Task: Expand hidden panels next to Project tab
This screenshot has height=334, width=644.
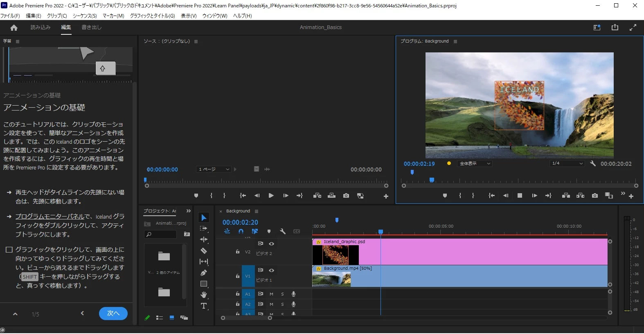Action: tap(189, 211)
